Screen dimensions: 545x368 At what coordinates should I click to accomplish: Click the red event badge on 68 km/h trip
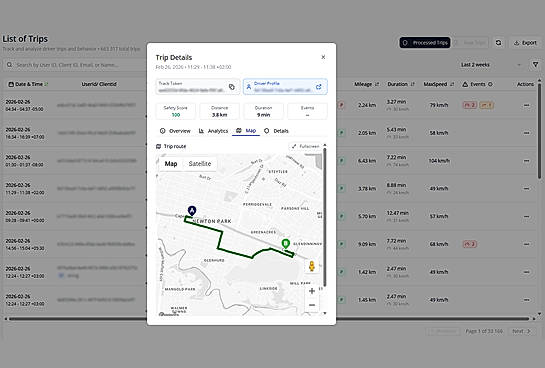[x=470, y=244]
